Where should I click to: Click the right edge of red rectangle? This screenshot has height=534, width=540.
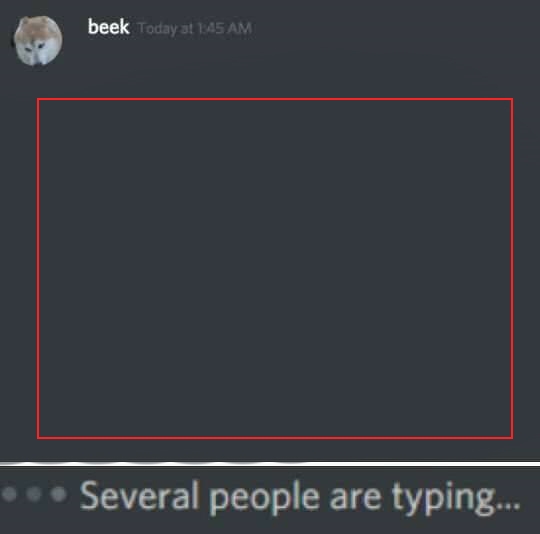tap(512, 269)
